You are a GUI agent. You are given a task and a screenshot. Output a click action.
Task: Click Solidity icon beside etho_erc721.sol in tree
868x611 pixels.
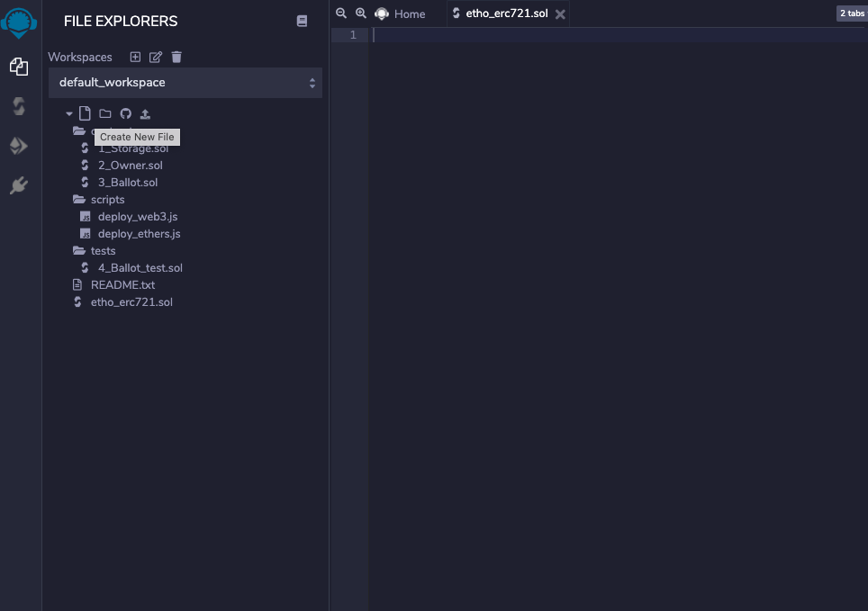click(x=77, y=302)
